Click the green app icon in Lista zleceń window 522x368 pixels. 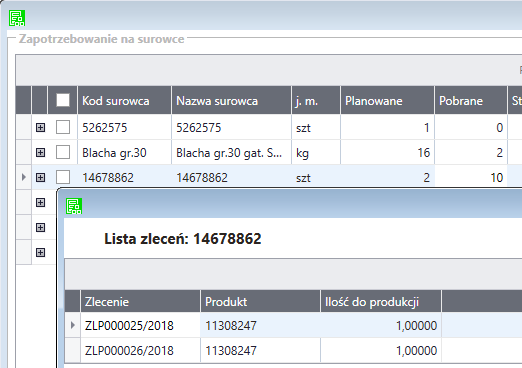pyautogui.click(x=74, y=206)
